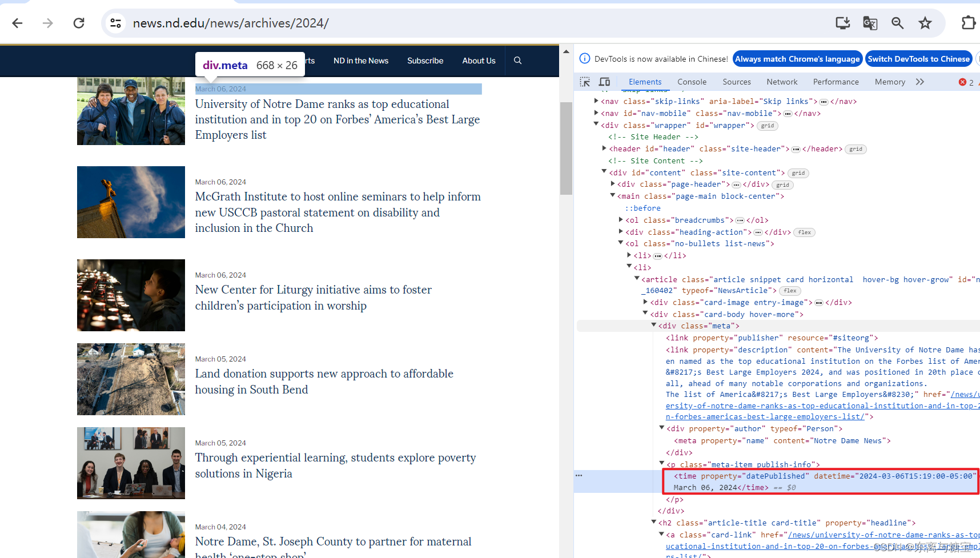This screenshot has width=980, height=558.
Task: Switch to Console tab
Action: 692,82
